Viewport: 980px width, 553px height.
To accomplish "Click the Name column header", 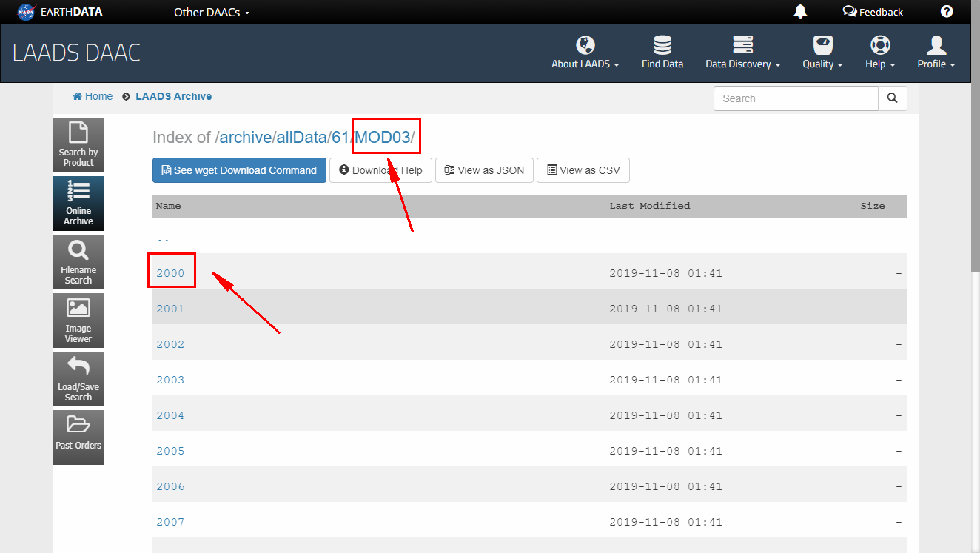I will point(169,206).
